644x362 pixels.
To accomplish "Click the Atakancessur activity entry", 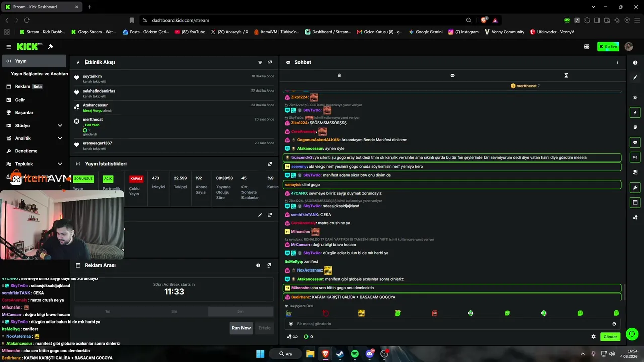I will pyautogui.click(x=175, y=108).
